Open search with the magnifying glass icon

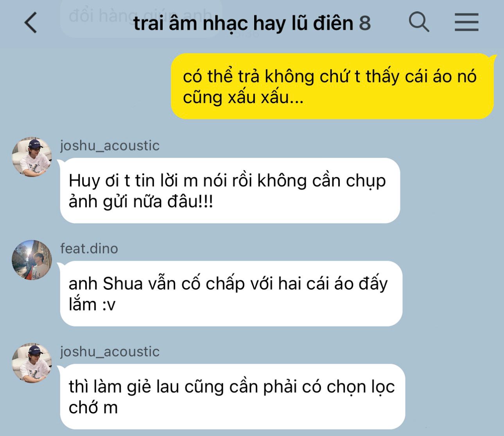(x=419, y=21)
